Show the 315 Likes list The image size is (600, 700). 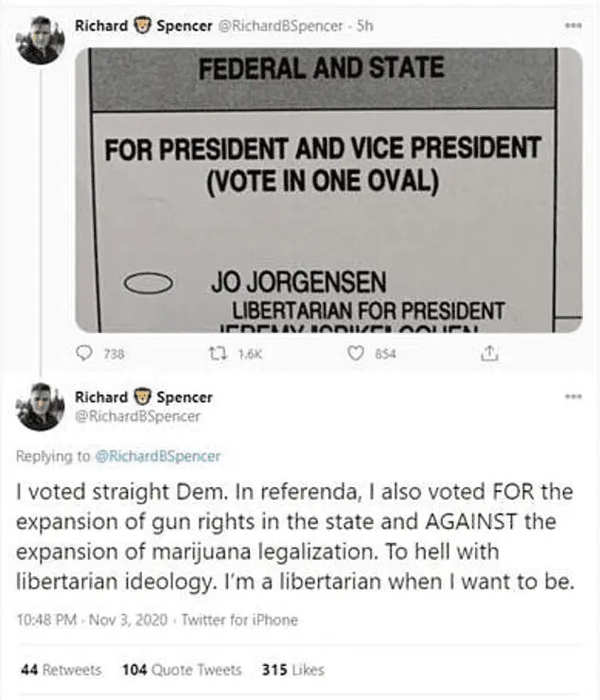[x=292, y=670]
